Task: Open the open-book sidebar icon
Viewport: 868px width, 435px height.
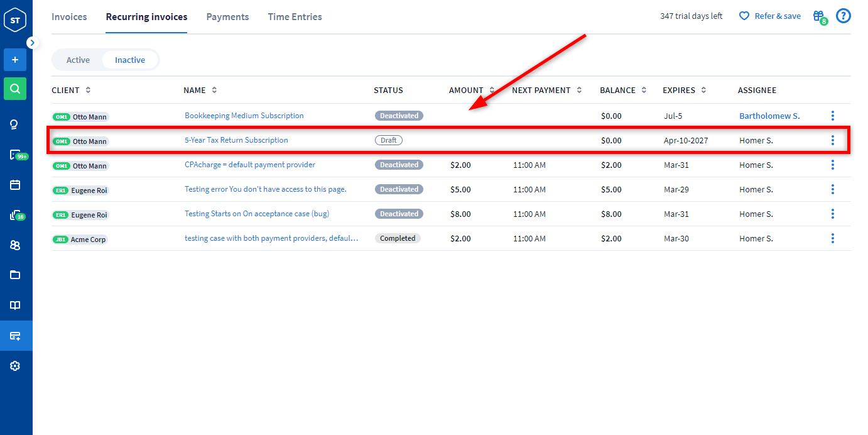Action: (x=15, y=306)
